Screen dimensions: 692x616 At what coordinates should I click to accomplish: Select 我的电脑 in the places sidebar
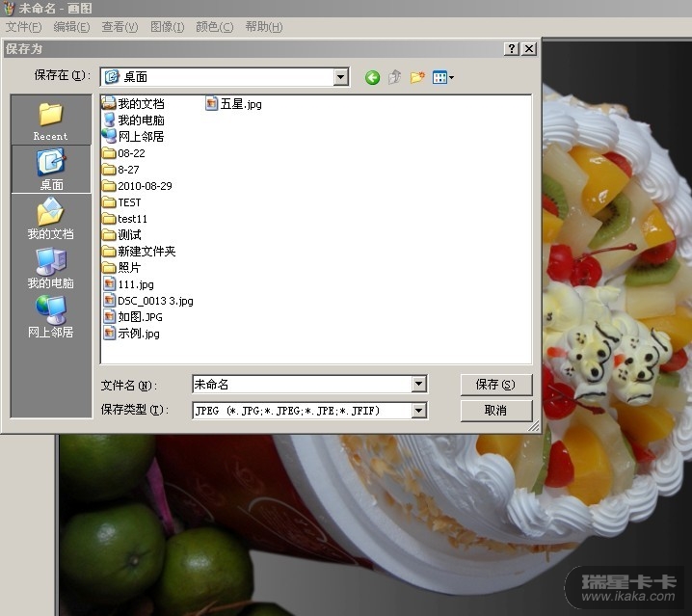51,268
